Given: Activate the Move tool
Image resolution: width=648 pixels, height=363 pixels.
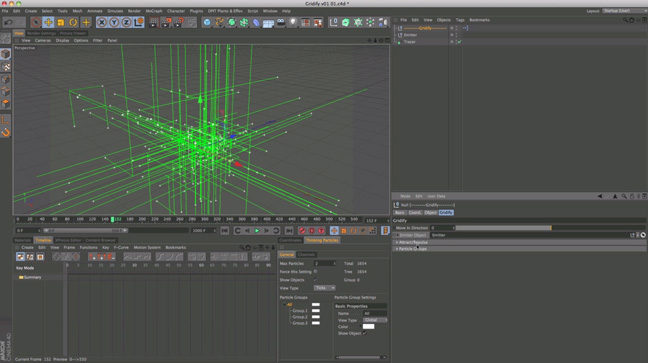Looking at the screenshot, I should click(48, 22).
